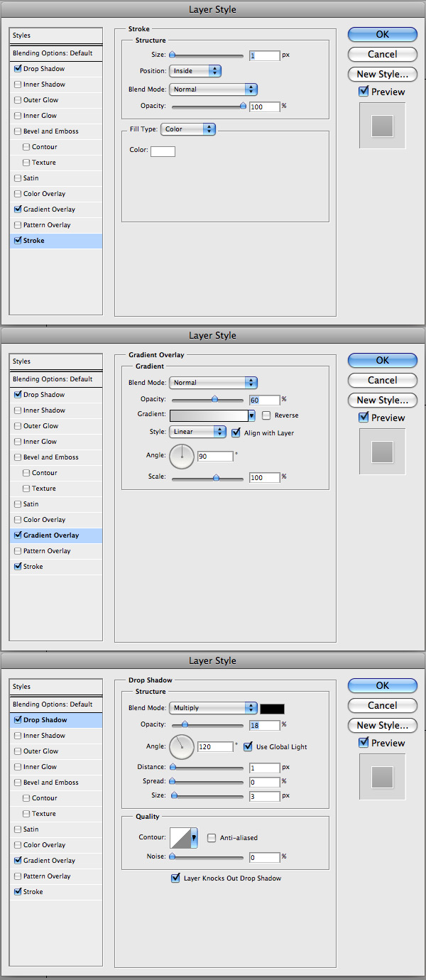Click the Drop Shadow Opacity slider handle
The image size is (426, 980).
coord(185,724)
